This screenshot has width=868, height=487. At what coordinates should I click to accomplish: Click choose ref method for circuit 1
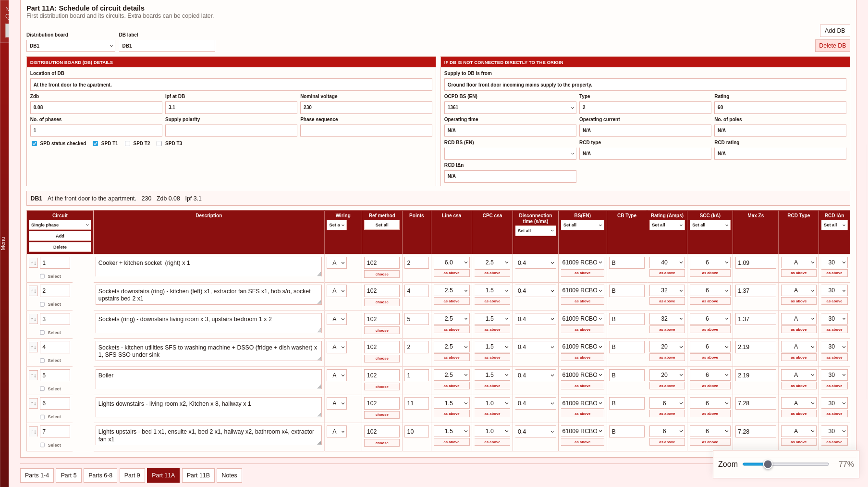(382, 275)
